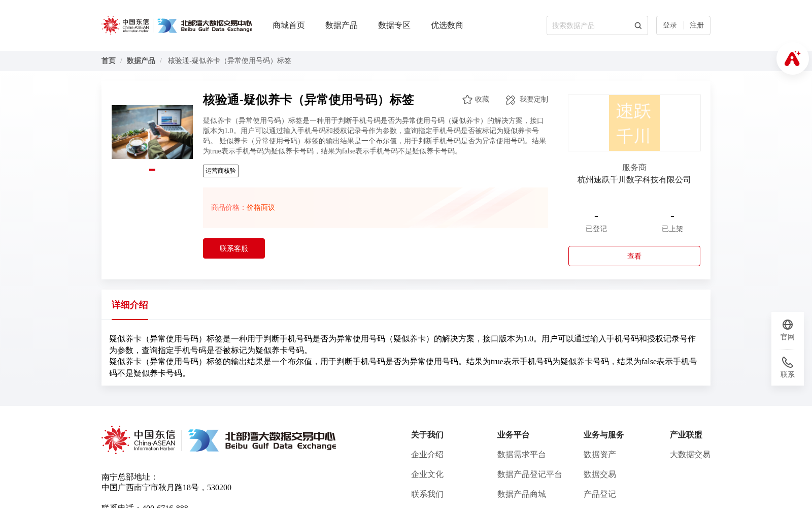Image resolution: width=812 pixels, height=508 pixels.
Task: Open footer link 数据资产
Action: point(600,455)
